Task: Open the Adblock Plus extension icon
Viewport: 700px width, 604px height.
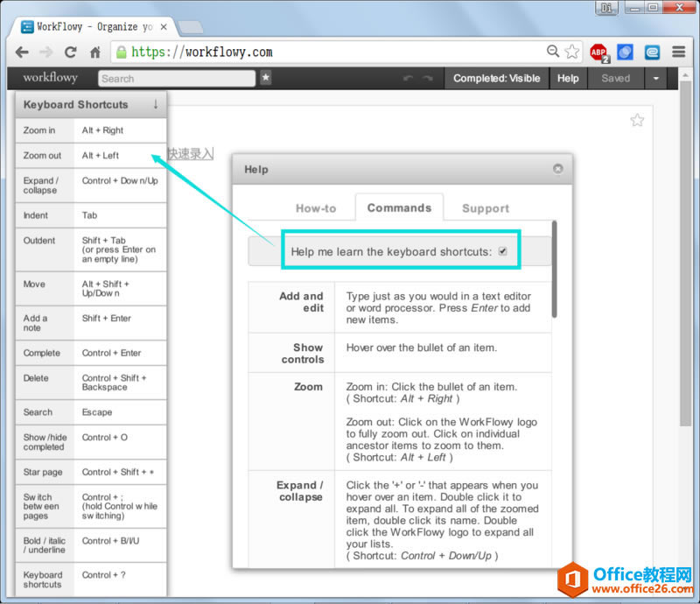Action: (x=598, y=52)
